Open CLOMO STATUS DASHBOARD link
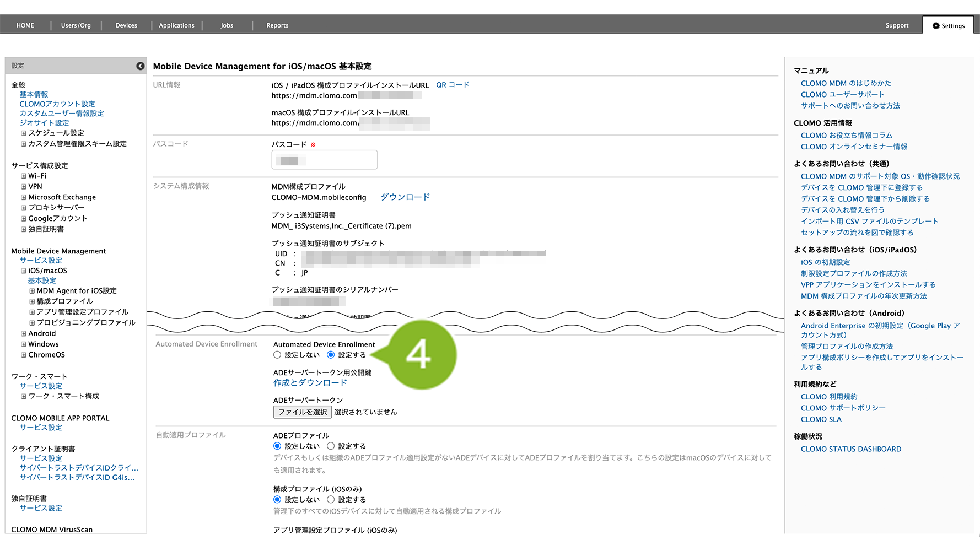980x551 pixels. click(x=851, y=449)
